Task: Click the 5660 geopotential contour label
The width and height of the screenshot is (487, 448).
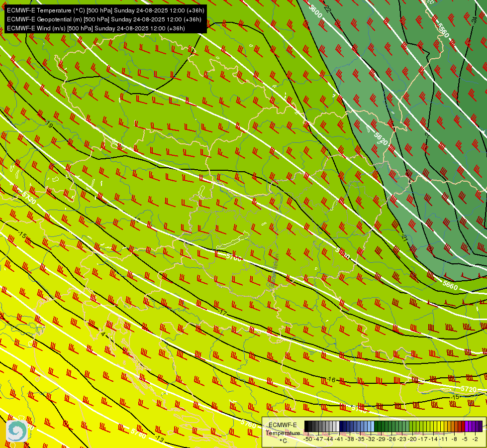Action: click(x=450, y=285)
